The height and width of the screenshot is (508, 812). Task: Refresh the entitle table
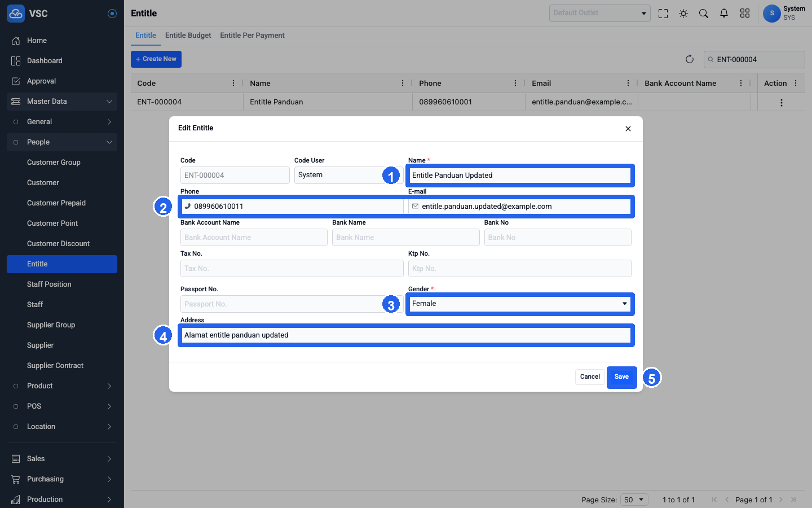(690, 59)
